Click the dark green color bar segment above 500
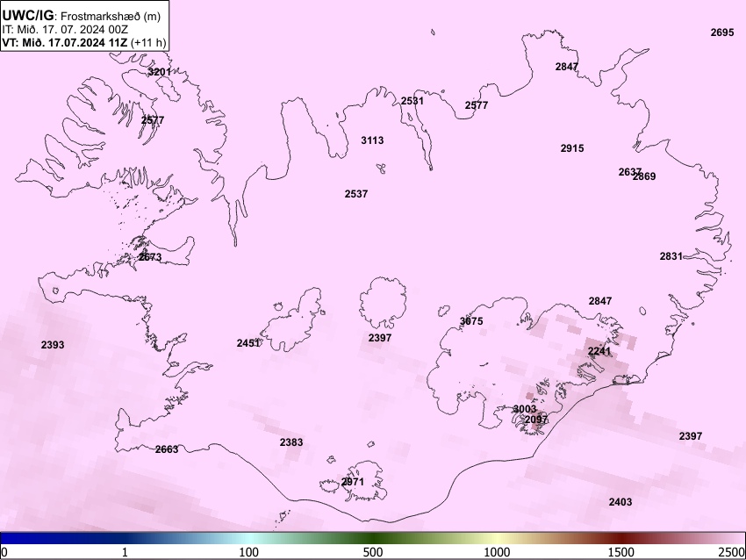This screenshot has width=746, height=560. coord(373,538)
